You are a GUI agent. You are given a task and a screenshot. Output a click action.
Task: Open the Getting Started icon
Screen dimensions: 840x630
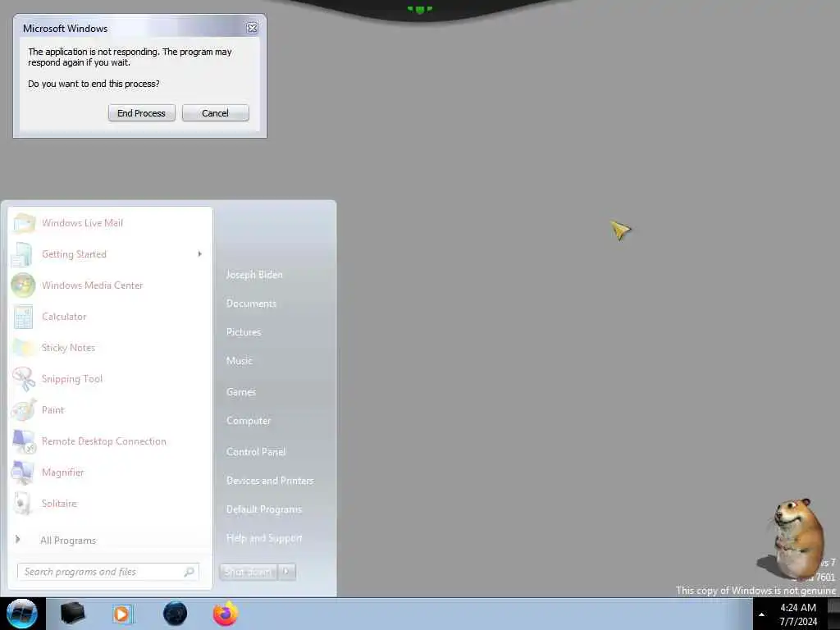tap(23, 254)
